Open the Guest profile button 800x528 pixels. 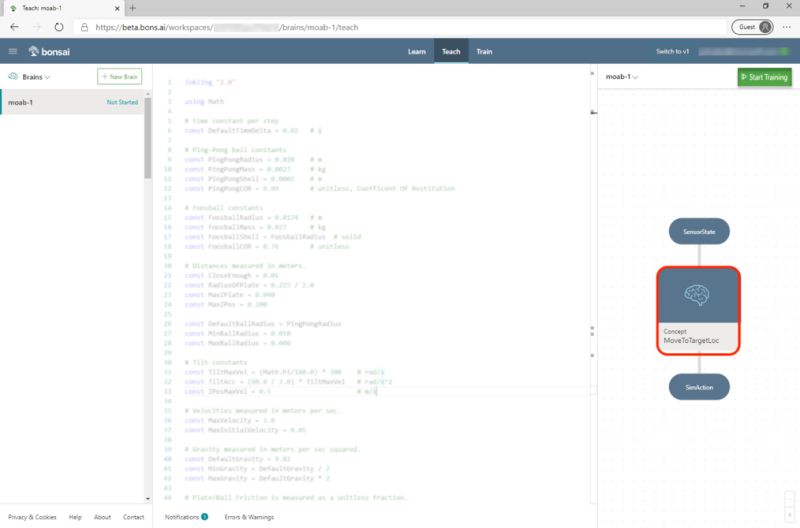(x=752, y=27)
